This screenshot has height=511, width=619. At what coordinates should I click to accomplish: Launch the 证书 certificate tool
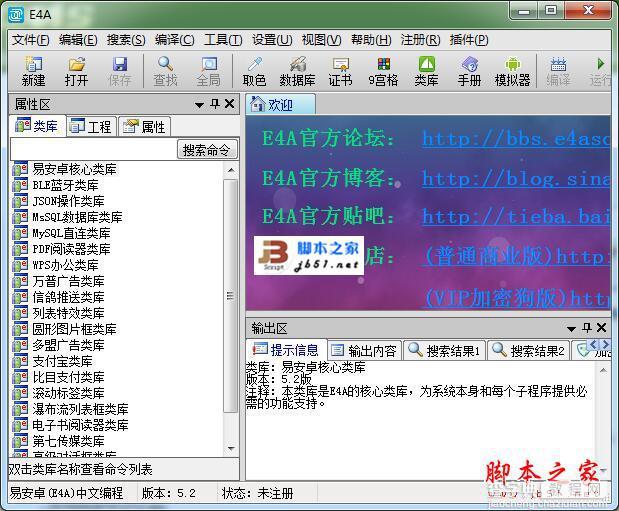coord(340,71)
